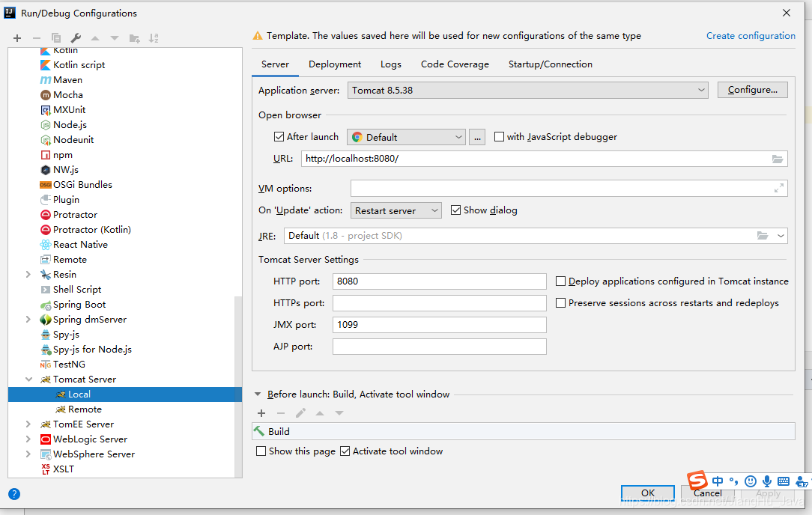Click browser ellipsis browse button
This screenshot has height=515, width=812.
point(477,137)
